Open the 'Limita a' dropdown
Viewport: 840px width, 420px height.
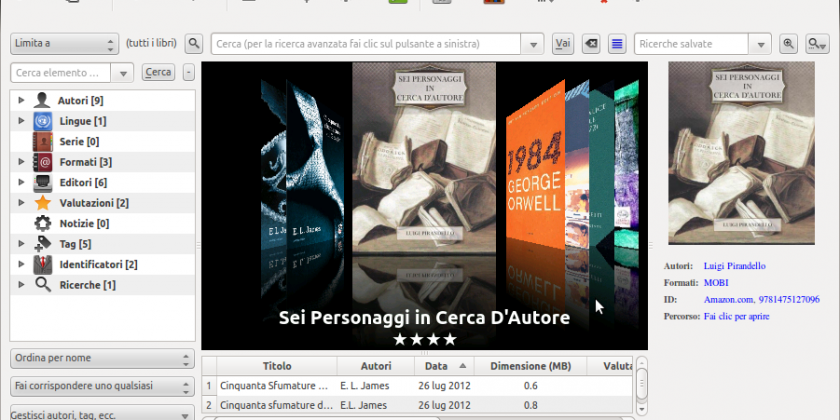[x=64, y=43]
